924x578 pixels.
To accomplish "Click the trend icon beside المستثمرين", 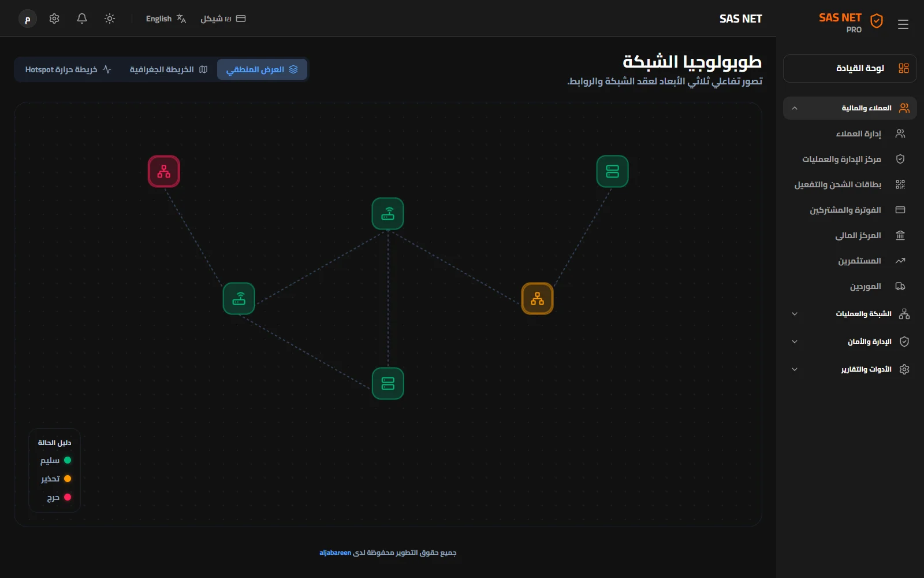I will click(x=900, y=261).
